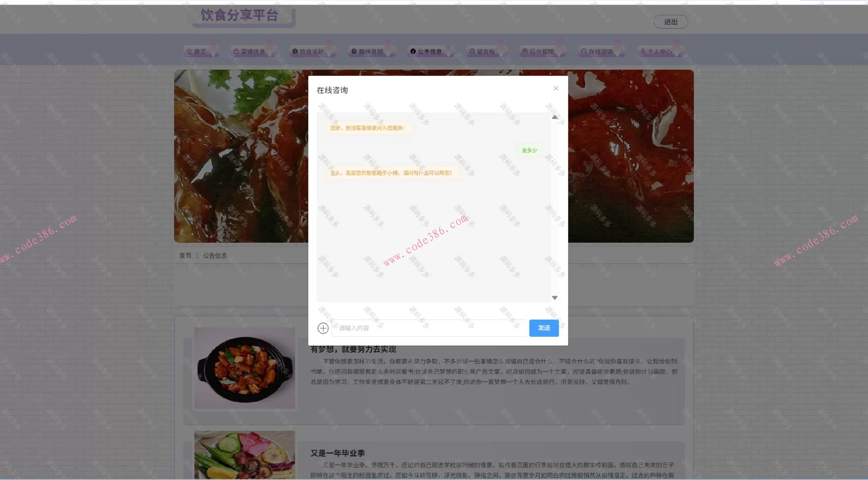The width and height of the screenshot is (868, 480).
Task: Click the 请输入内容 message input field
Action: tap(429, 328)
